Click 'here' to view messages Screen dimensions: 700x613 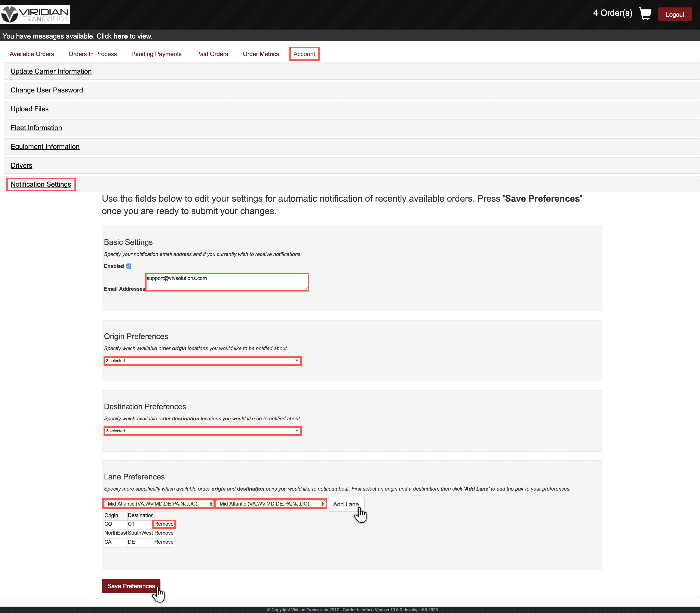[120, 36]
